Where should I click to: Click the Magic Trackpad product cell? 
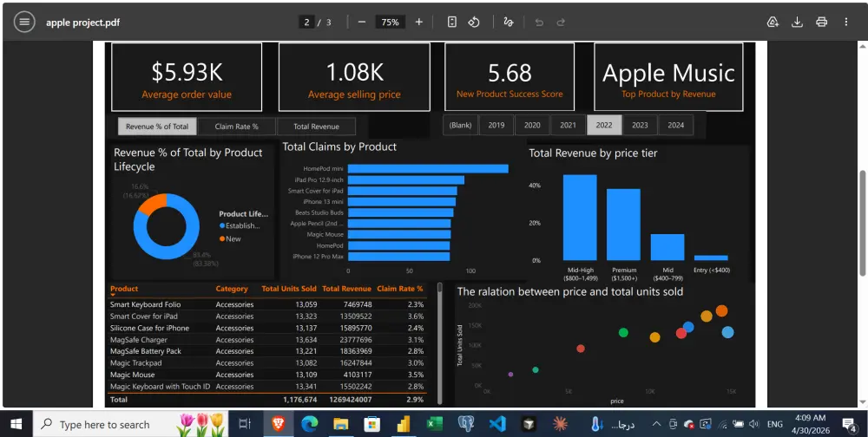(135, 363)
